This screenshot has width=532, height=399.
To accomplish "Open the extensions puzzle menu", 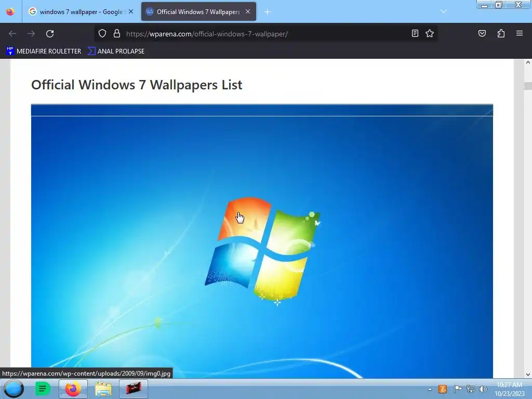I will pyautogui.click(x=501, y=34).
